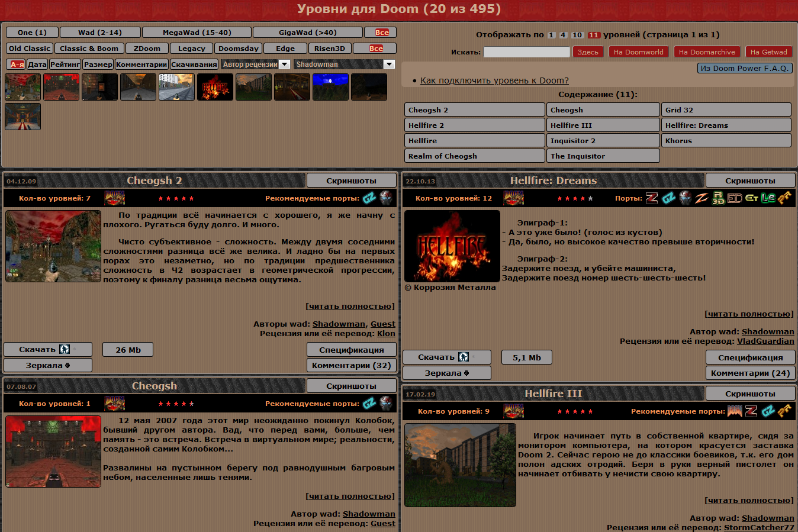The width and height of the screenshot is (798, 532).
Task: Click skull port icon in Cheogsh 2 card
Action: pos(386,198)
